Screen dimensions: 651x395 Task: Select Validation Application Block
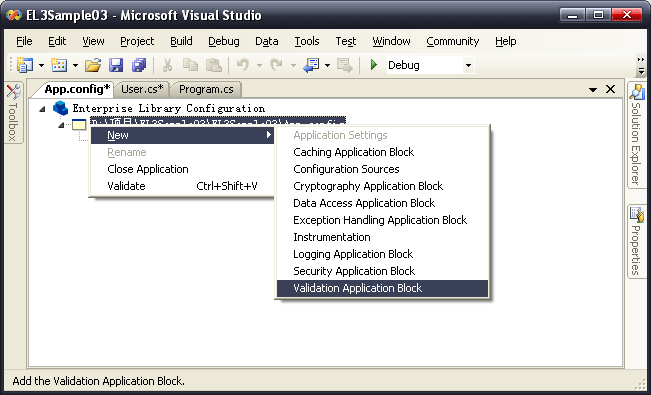pos(382,288)
